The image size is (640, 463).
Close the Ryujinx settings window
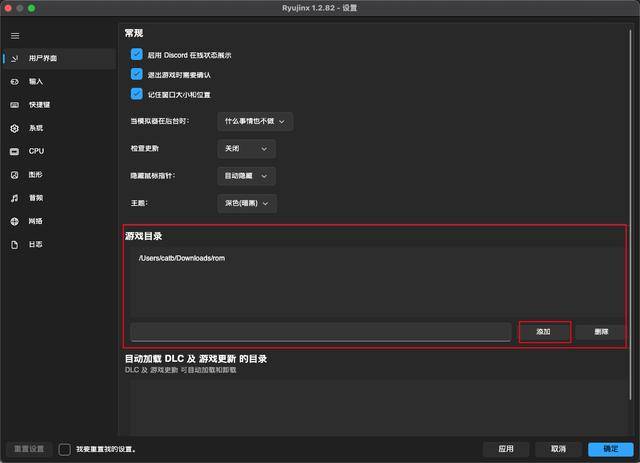tap(8, 8)
